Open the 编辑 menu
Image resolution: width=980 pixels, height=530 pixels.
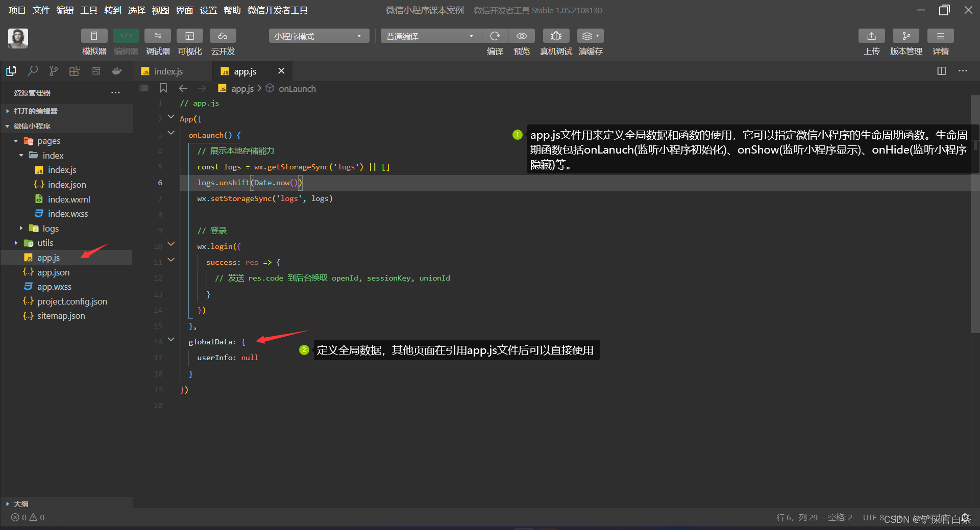pos(65,10)
